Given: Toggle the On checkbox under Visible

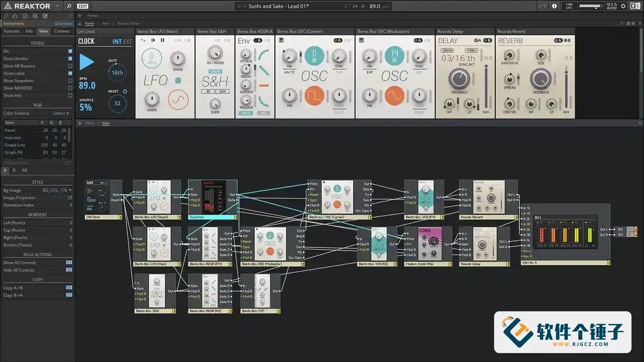Looking at the screenshot, I should pyautogui.click(x=71, y=51).
